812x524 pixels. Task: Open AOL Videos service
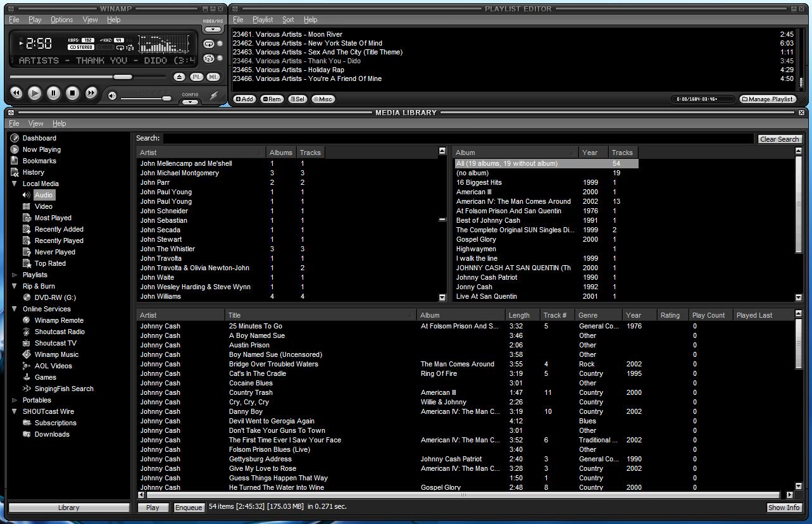pyautogui.click(x=53, y=366)
